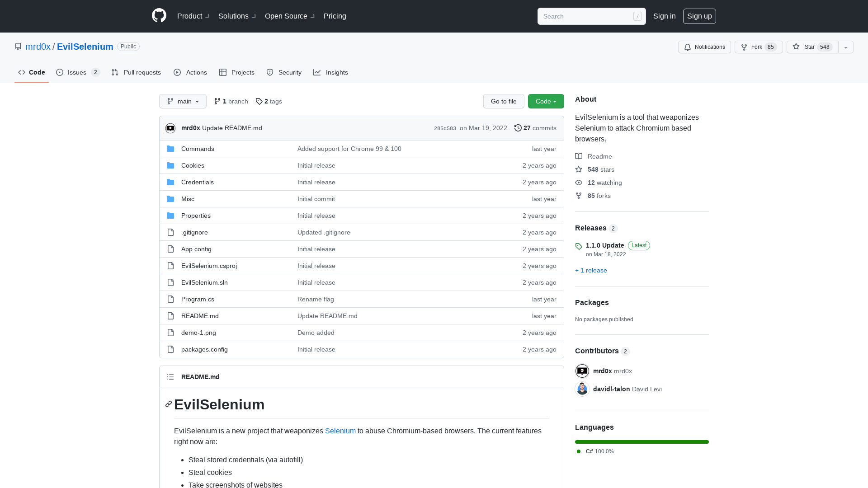Expand the Solutions menu
868x488 pixels.
237,16
